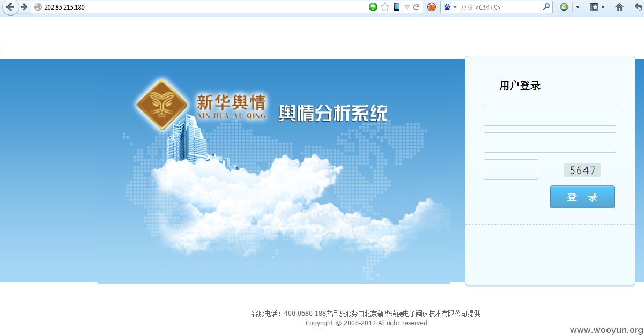
Task: Expand the dropdown arrow next to badge icon
Action: 578,7
